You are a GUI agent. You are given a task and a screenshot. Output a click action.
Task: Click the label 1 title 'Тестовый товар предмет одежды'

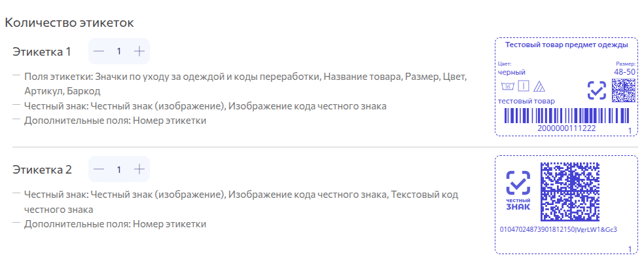tap(567, 45)
